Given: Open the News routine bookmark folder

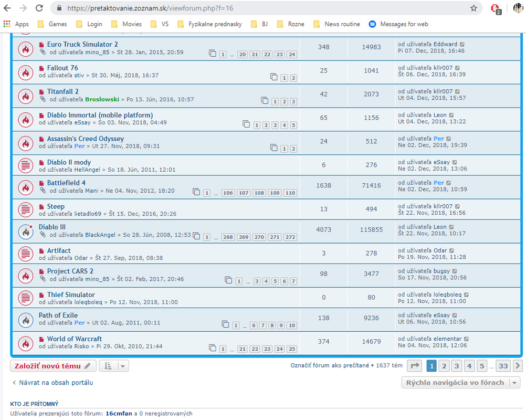Looking at the screenshot, I should tap(337, 24).
